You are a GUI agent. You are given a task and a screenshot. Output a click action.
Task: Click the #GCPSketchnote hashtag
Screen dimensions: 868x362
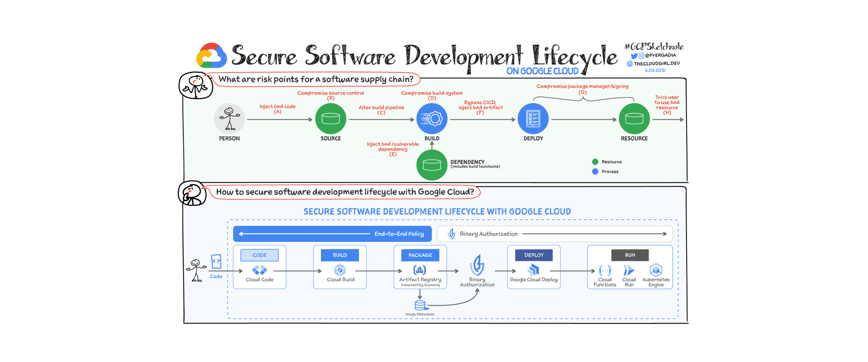(654, 46)
